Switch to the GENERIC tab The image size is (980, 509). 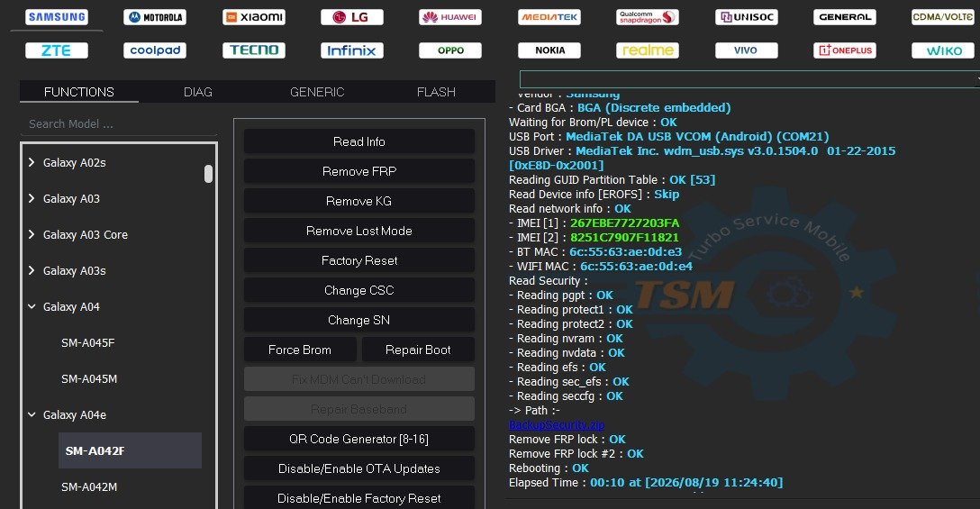click(x=317, y=92)
